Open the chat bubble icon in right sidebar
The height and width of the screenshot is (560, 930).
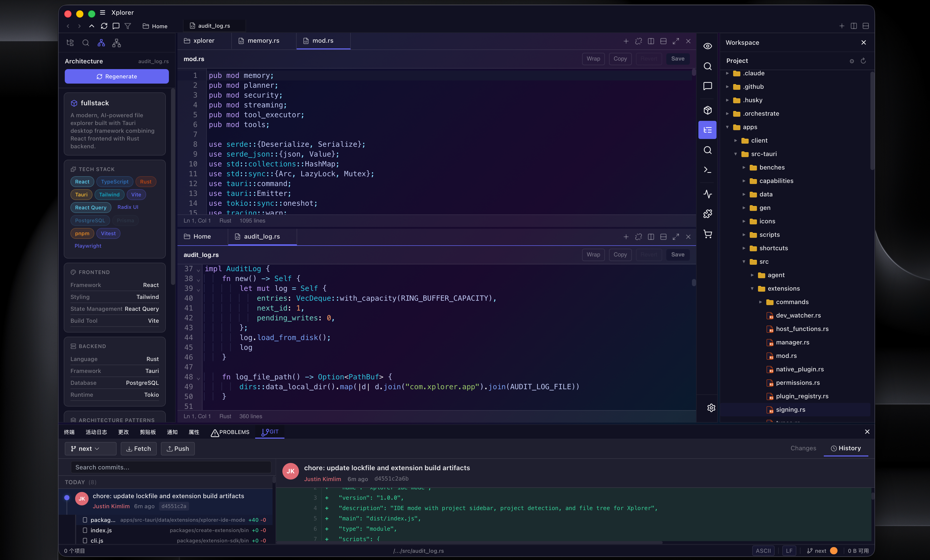[x=707, y=86]
